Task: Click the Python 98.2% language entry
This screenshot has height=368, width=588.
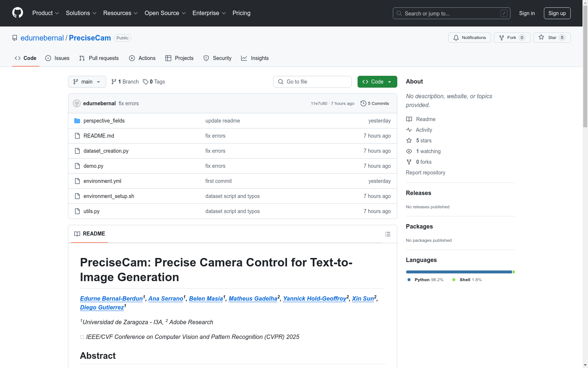Action: 426,280
